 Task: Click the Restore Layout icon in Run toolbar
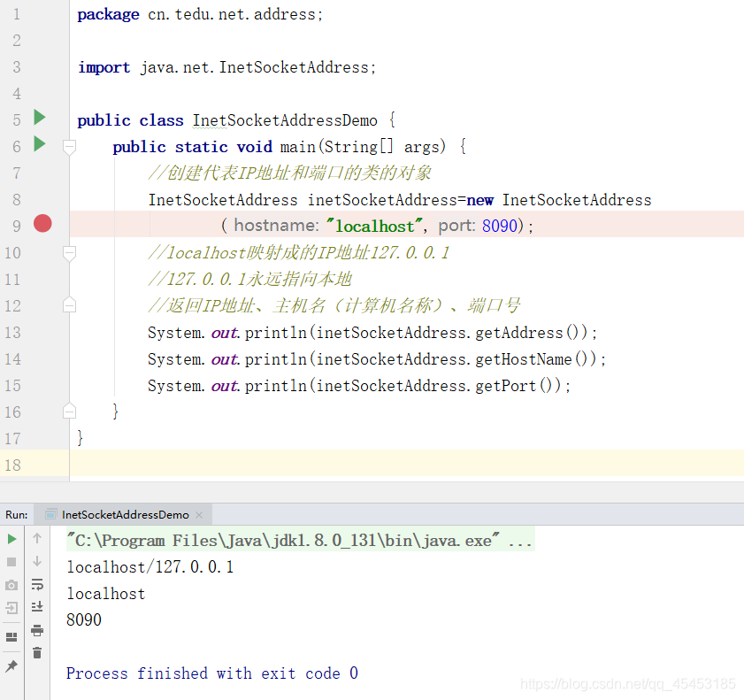(12, 637)
